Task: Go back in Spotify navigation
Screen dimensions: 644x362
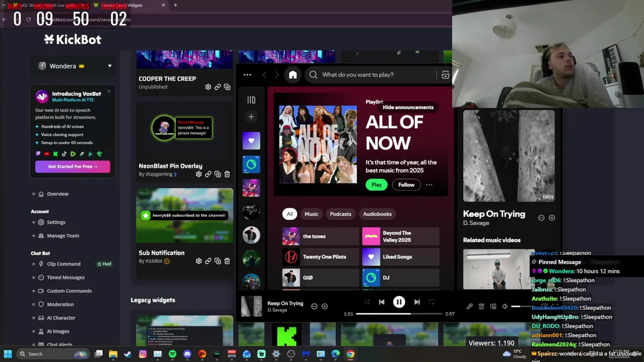Action: (x=265, y=75)
